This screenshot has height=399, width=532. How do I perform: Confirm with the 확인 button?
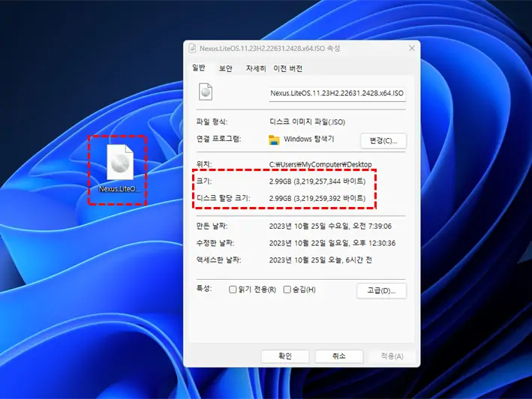point(285,356)
